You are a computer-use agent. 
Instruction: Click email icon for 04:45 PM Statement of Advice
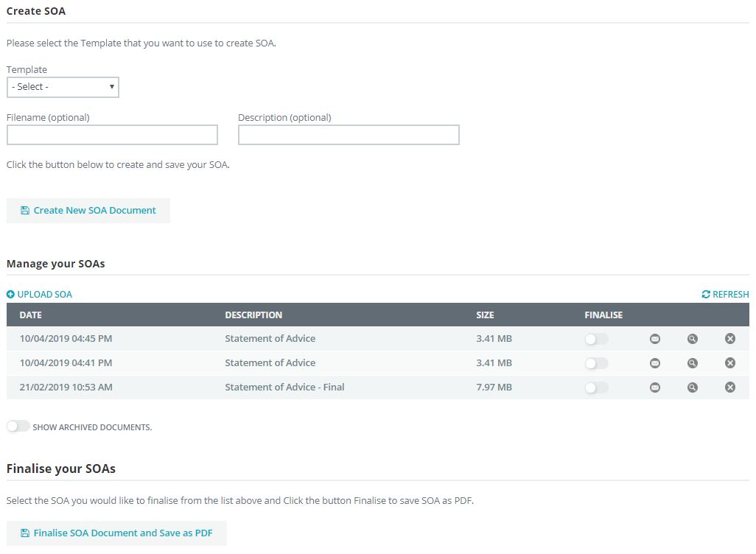point(654,339)
